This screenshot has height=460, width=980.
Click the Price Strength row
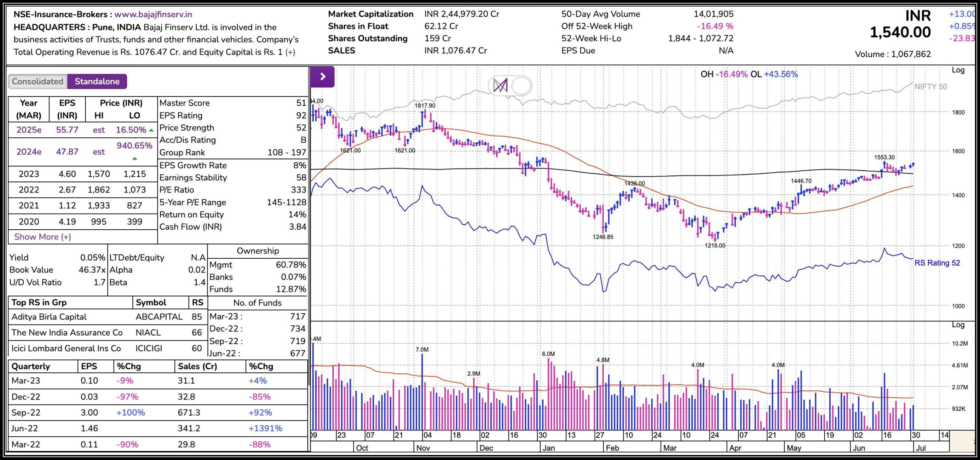[x=233, y=128]
